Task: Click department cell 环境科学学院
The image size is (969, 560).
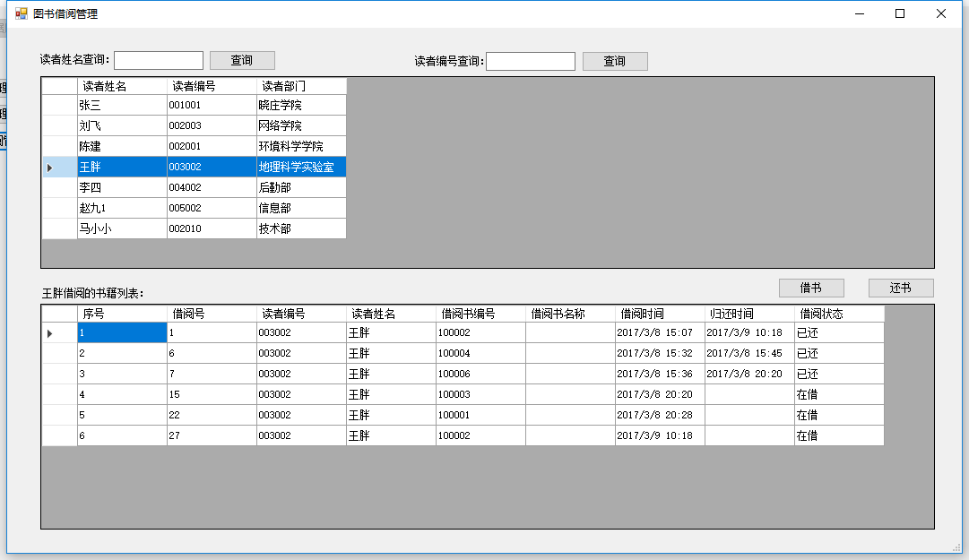Action: (x=301, y=146)
